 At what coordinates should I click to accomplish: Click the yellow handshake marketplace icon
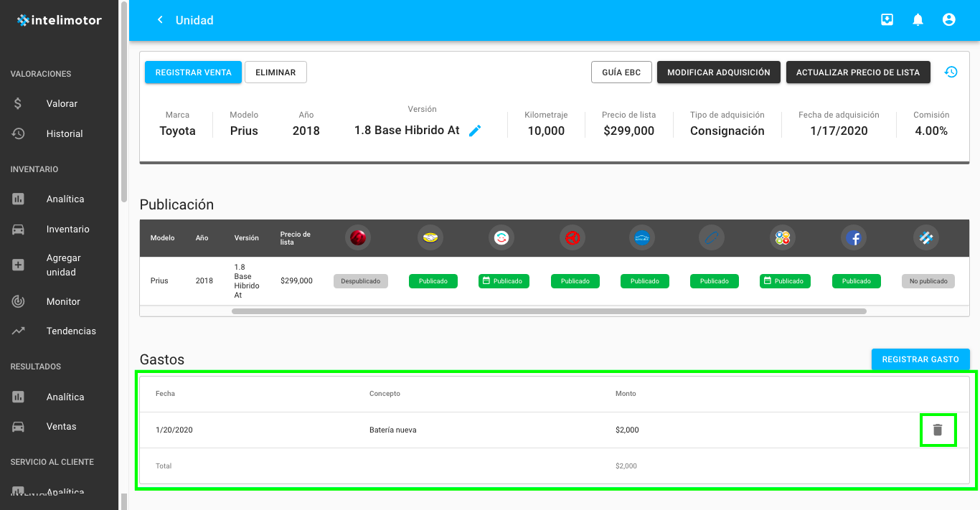[x=430, y=237]
